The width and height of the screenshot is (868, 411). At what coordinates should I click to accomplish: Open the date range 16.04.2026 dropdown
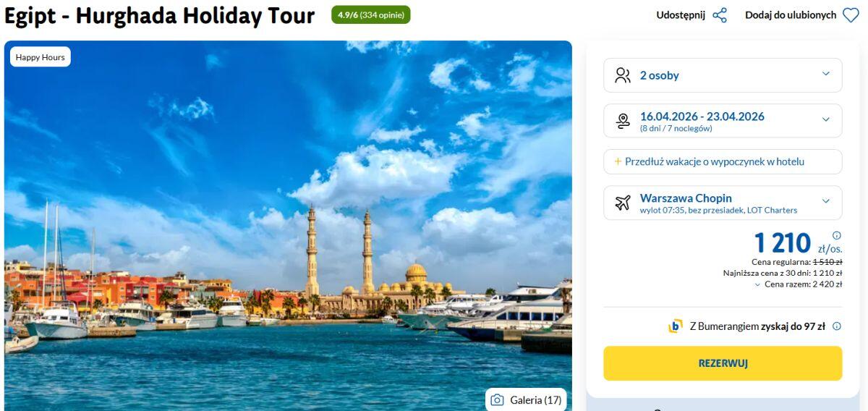click(826, 119)
